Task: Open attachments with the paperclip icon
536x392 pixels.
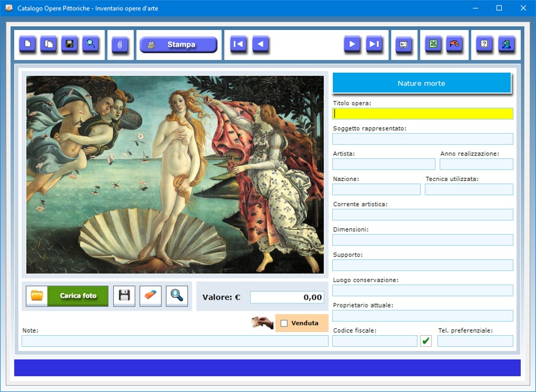Action: [120, 45]
